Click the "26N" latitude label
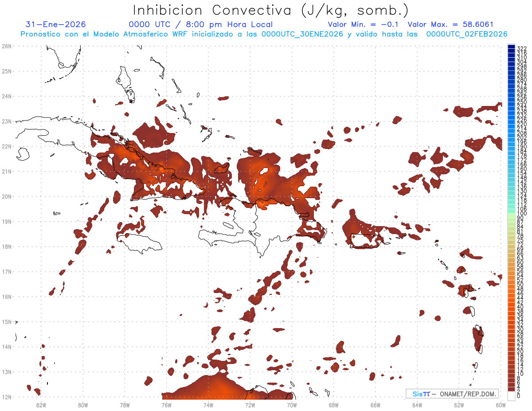Viewport: 532px width, 411px height. (x=6, y=46)
